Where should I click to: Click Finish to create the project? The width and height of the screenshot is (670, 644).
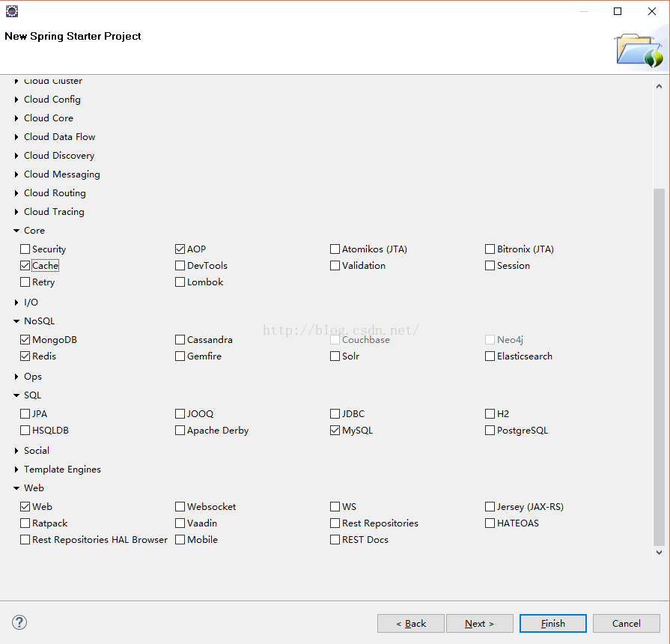[x=553, y=624]
